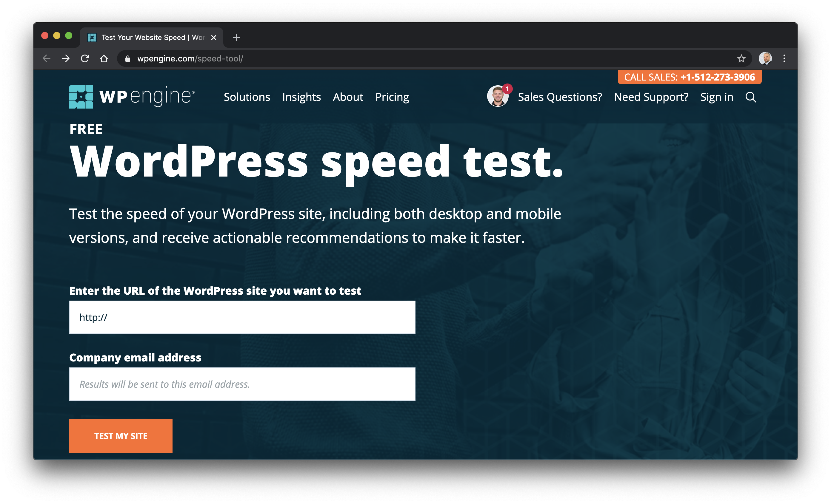Bookmark this page with star icon
This screenshot has width=831, height=504.
741,59
